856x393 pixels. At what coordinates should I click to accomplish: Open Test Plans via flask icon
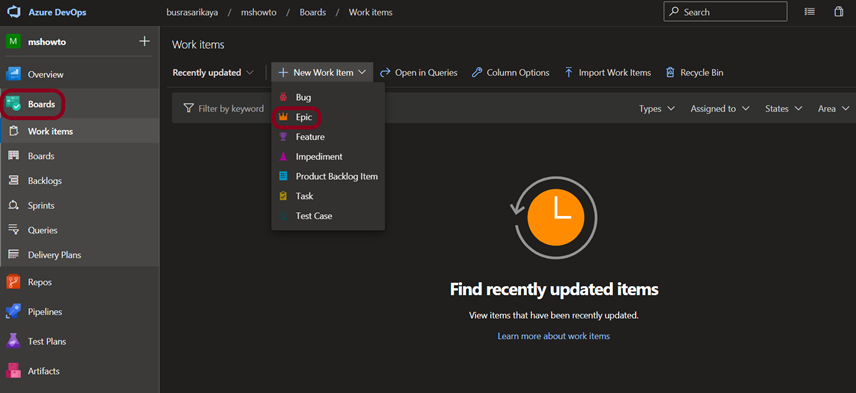coord(13,341)
